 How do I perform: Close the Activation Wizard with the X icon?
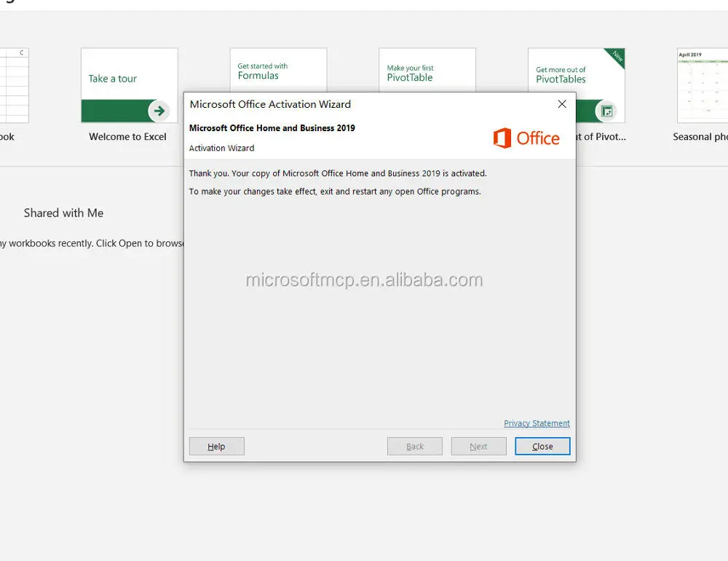pos(562,104)
